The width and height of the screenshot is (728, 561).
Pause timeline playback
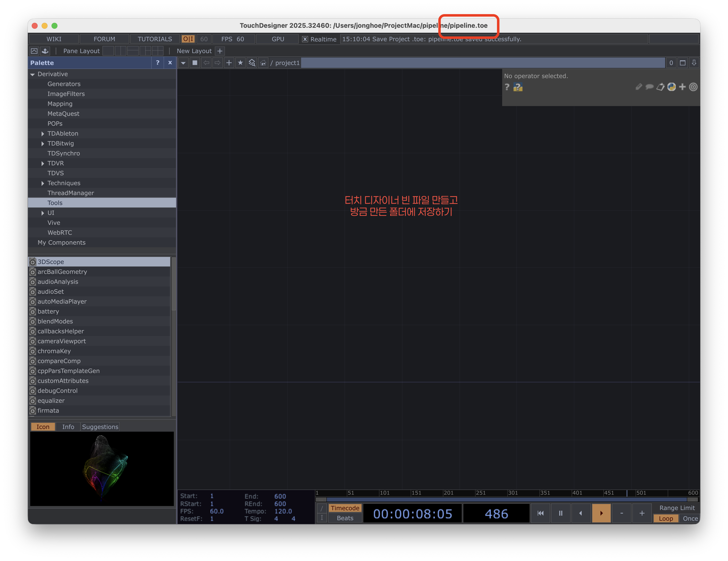coord(561,513)
